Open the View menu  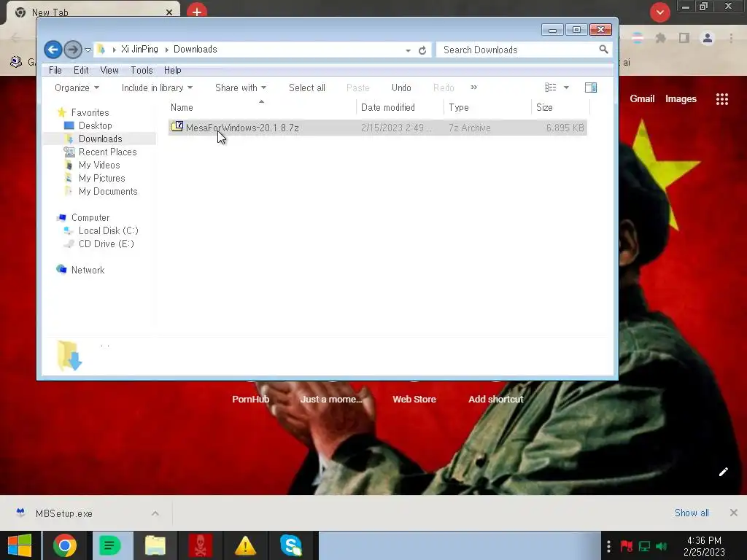[109, 70]
